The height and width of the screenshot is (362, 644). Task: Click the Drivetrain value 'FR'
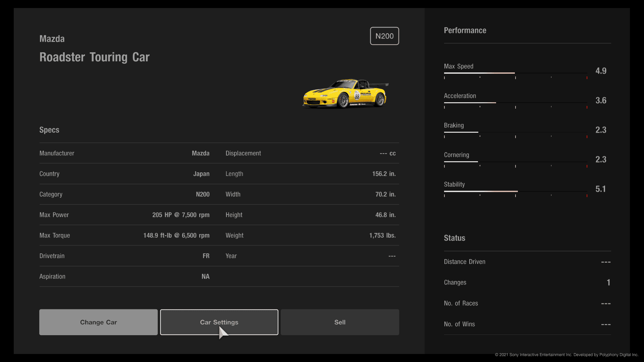(x=206, y=256)
